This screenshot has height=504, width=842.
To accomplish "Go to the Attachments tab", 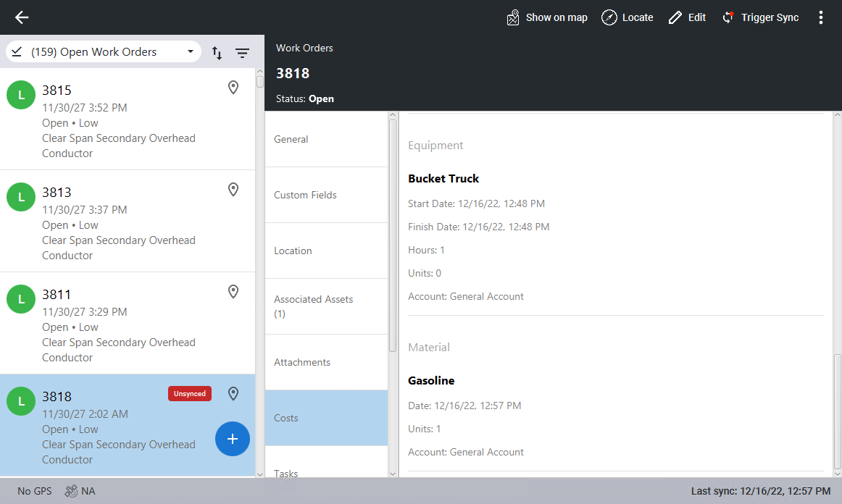I will (326, 362).
